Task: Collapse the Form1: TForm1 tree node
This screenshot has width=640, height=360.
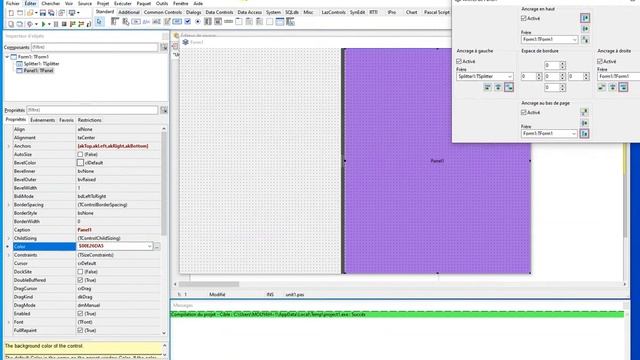Action: pyautogui.click(x=7, y=57)
